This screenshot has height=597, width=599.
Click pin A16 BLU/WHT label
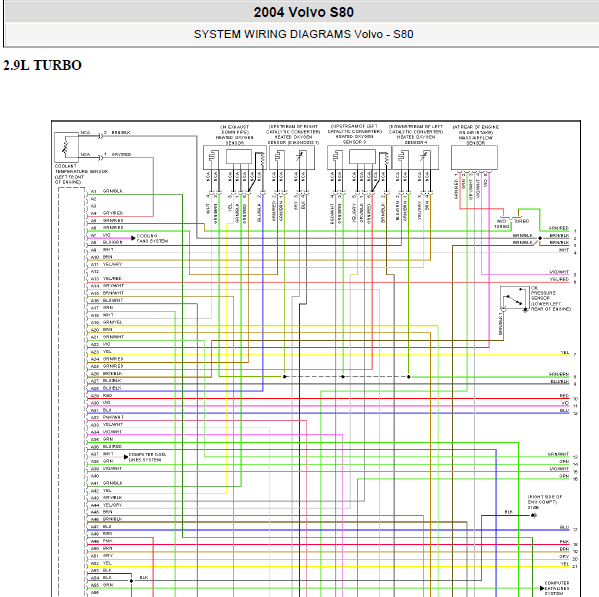click(x=107, y=301)
